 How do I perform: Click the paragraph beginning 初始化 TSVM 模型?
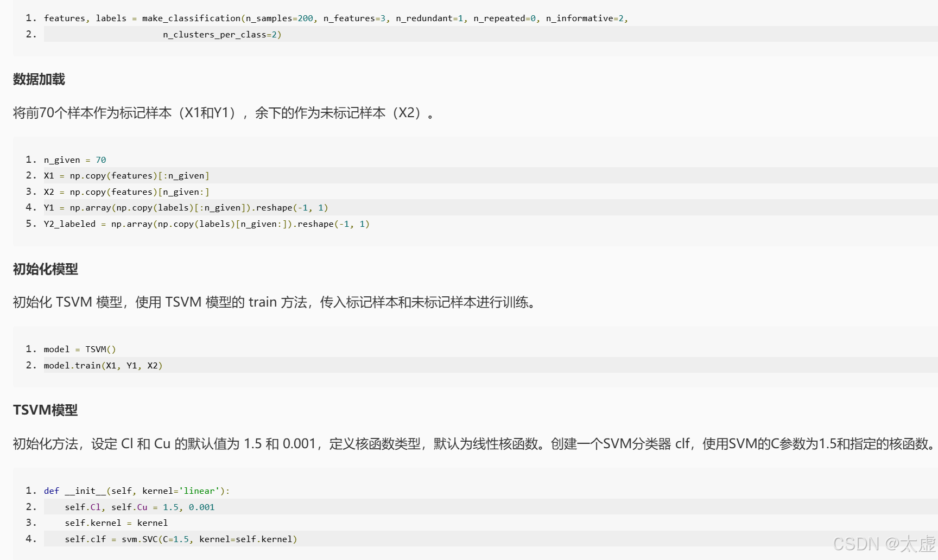275,302
